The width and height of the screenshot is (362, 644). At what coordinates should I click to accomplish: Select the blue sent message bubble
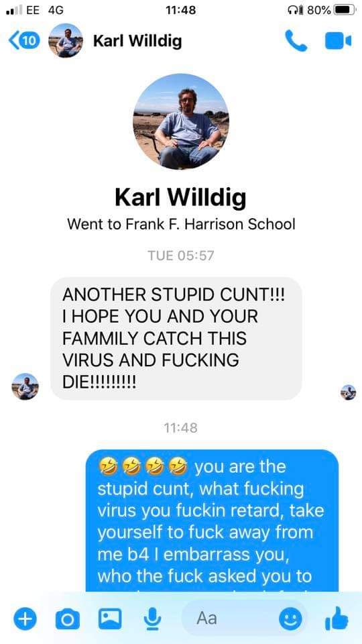(x=213, y=521)
